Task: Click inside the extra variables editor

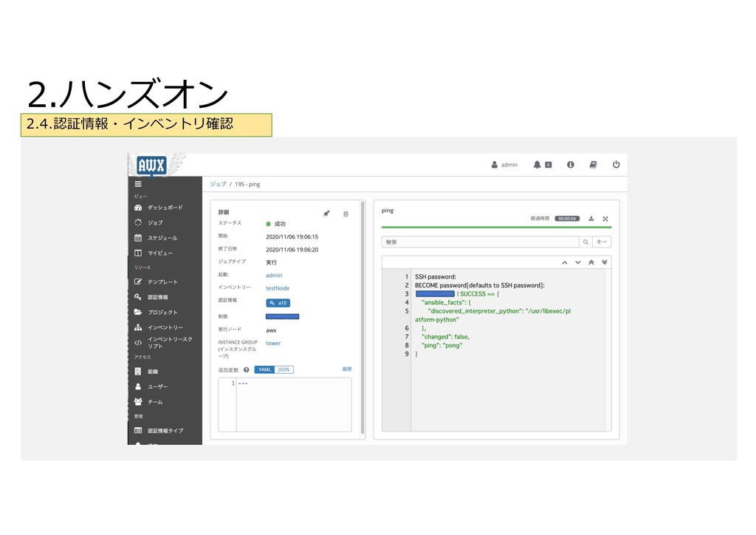Action: 294,405
